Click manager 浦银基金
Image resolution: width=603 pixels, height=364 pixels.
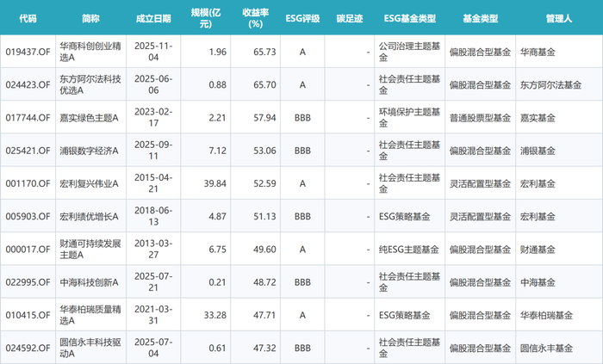pyautogui.click(x=538, y=151)
